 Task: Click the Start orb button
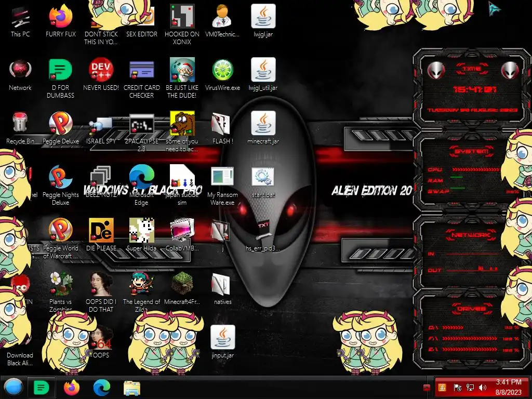pos(13,387)
